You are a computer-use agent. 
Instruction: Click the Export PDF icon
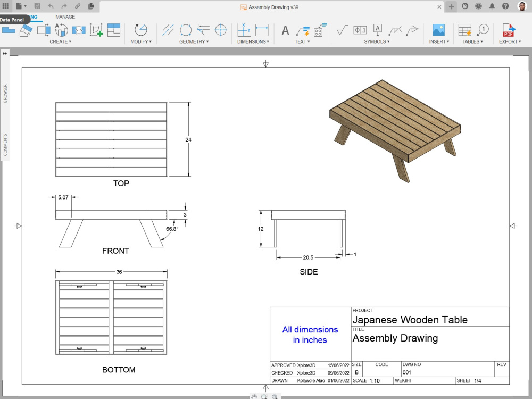509,30
